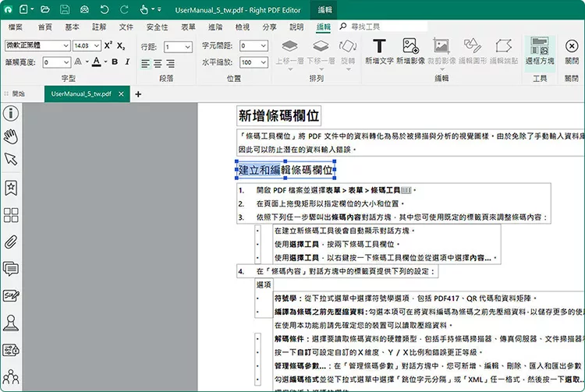
Task: Open the 微軟正黑體 font name dropdown
Action: tap(65, 46)
